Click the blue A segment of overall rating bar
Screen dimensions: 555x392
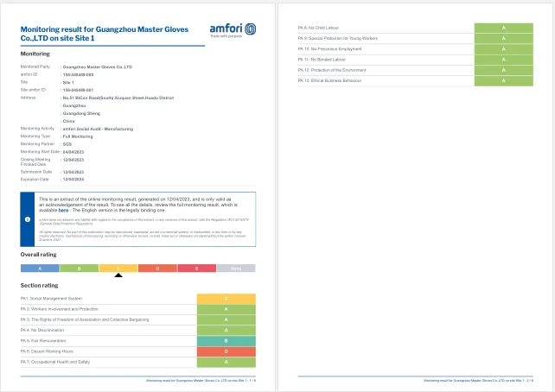click(40, 269)
